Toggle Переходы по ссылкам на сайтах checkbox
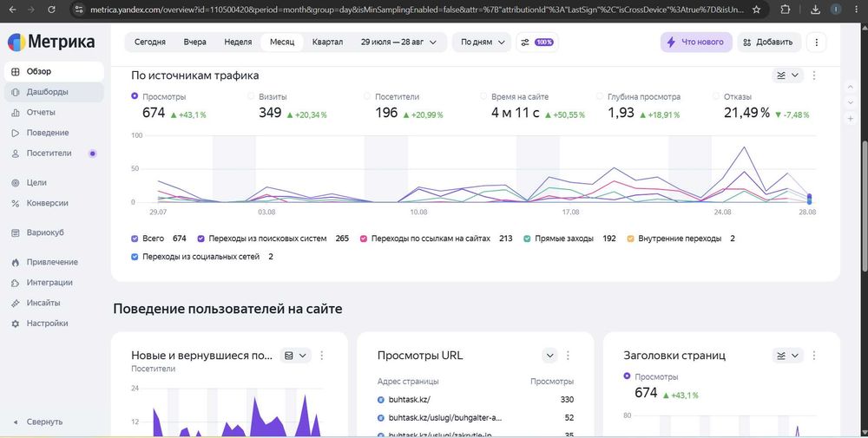Screen dimensions: 868x438 (364, 239)
